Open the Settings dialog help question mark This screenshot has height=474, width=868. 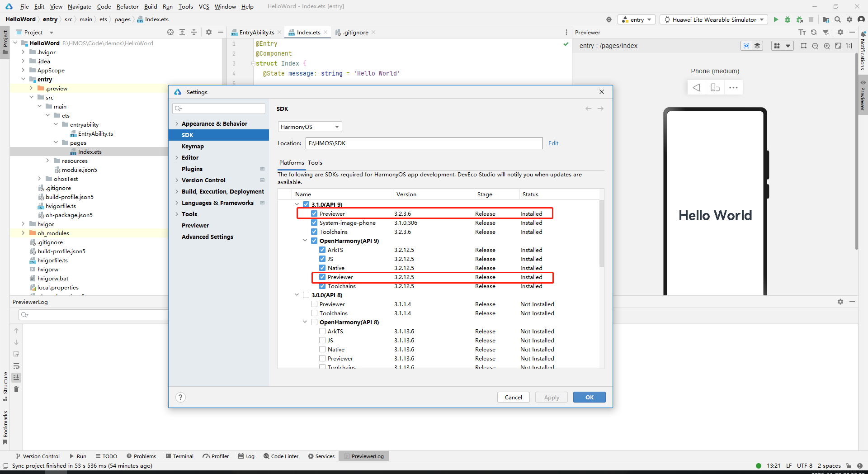tap(180, 397)
